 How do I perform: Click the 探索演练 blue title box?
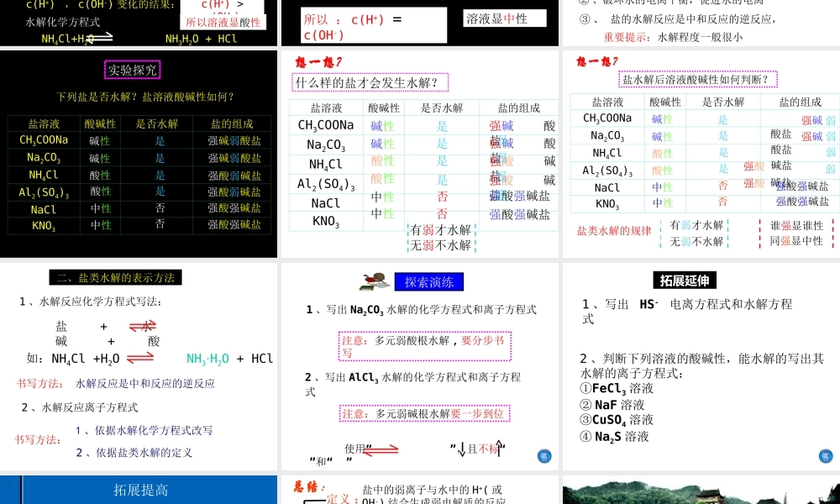429,281
